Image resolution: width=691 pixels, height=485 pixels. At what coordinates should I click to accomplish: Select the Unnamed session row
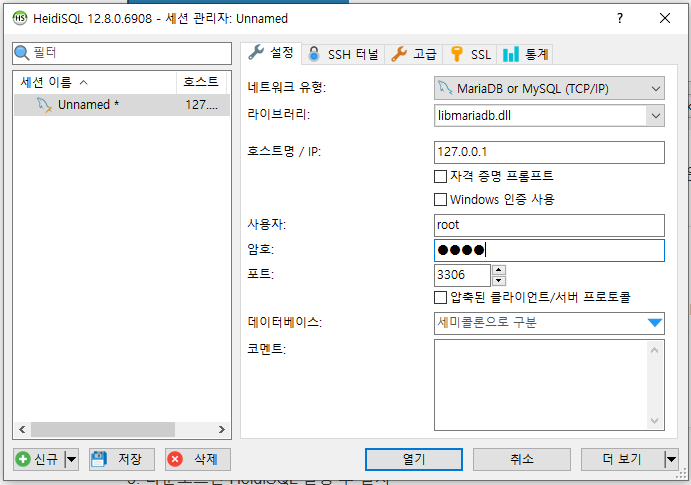tap(122, 105)
